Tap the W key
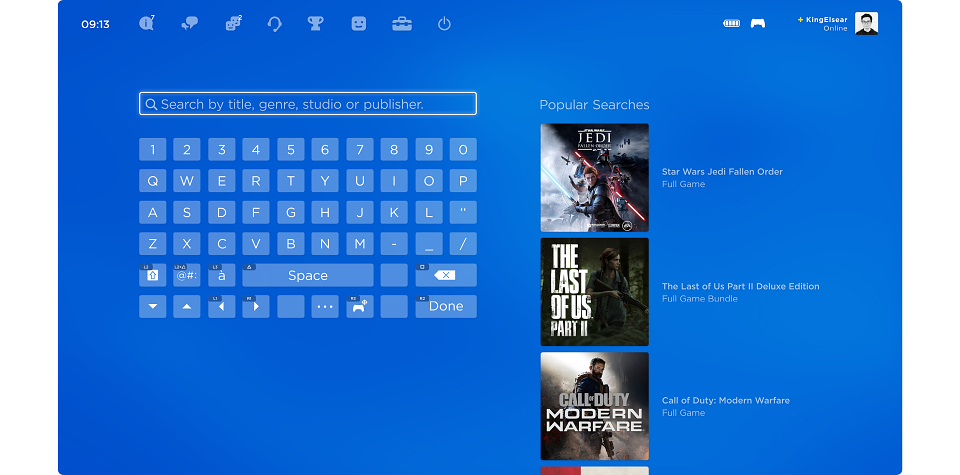This screenshot has width=960, height=475. [187, 181]
